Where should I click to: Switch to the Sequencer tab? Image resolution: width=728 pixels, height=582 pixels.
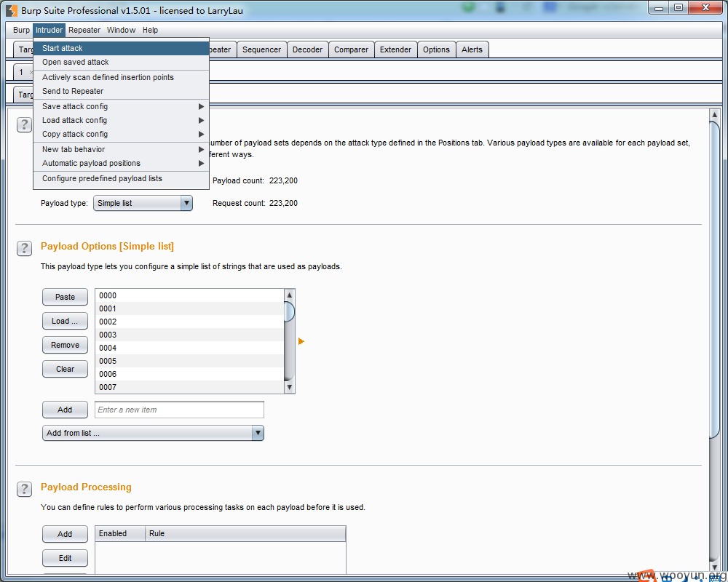click(261, 49)
